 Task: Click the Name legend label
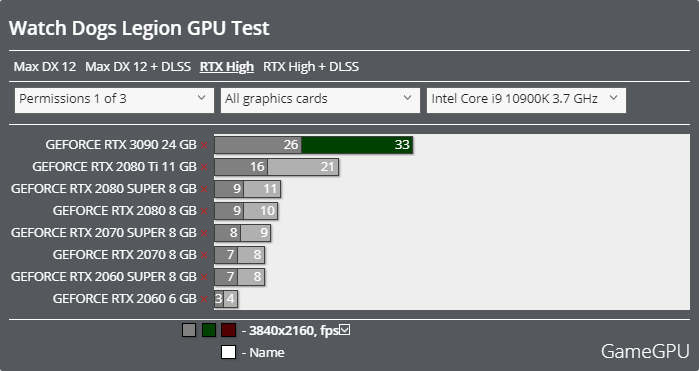pyautogui.click(x=267, y=352)
